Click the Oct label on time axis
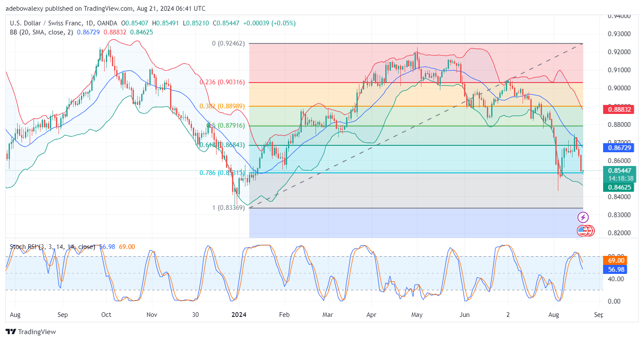Screen dimensions: 644x341 106,315
